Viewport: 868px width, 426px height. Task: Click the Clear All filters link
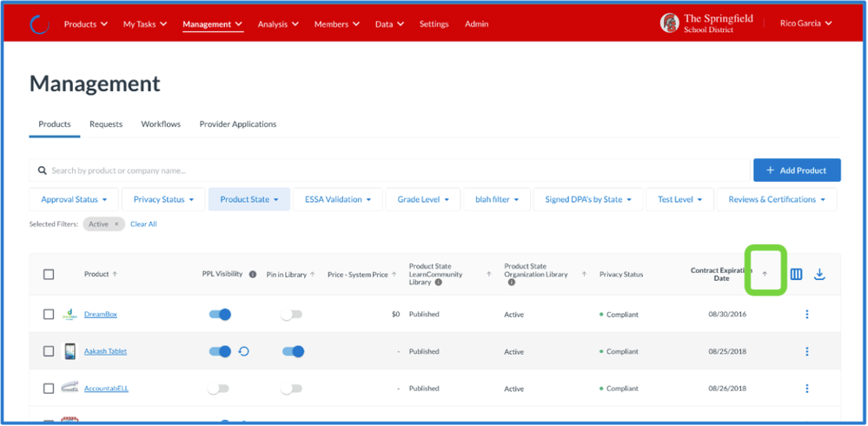click(143, 224)
